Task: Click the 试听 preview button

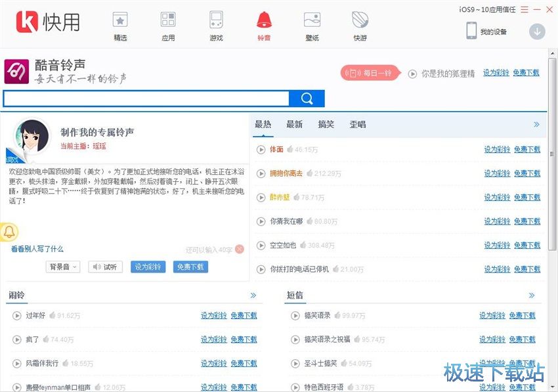Action: coord(105,267)
